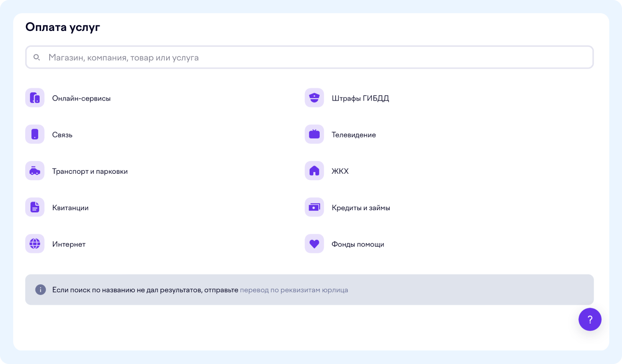The width and height of the screenshot is (622, 364).
Task: Open the Фонды помощи heart icon
Action: pyautogui.click(x=314, y=244)
